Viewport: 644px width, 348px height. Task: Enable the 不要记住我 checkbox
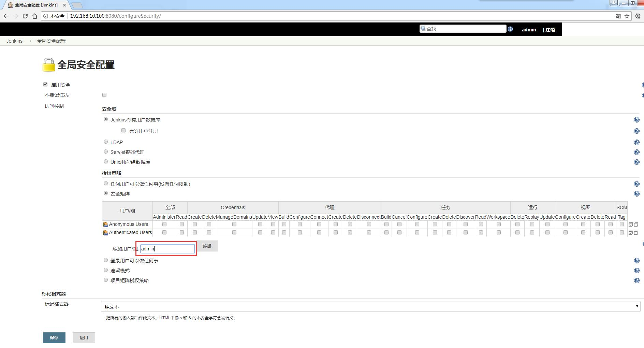(x=104, y=95)
